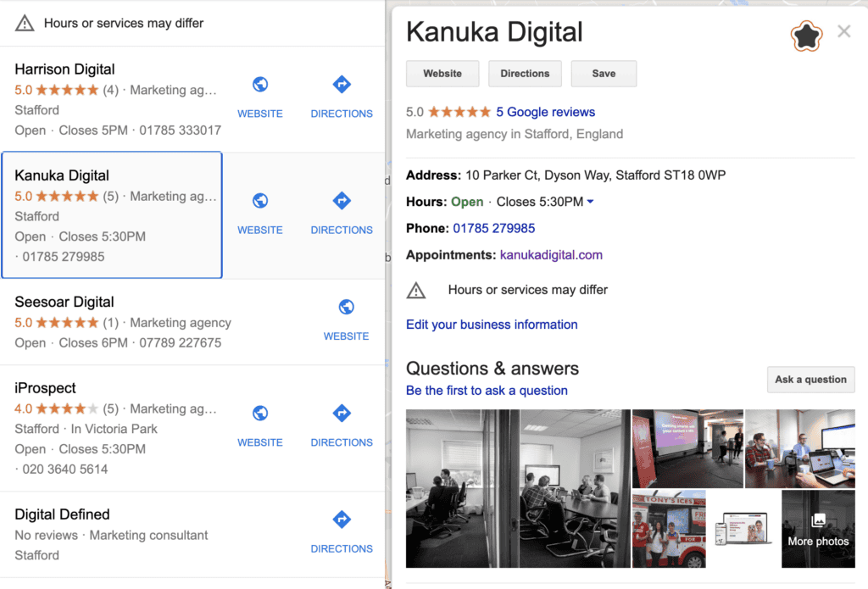Open 5 Google reviews link

(545, 112)
